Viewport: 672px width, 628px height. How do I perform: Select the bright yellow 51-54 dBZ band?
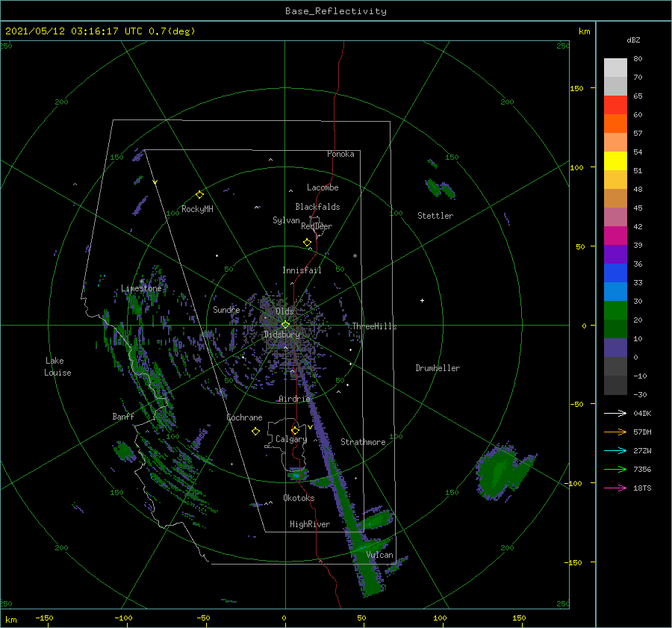(x=615, y=161)
